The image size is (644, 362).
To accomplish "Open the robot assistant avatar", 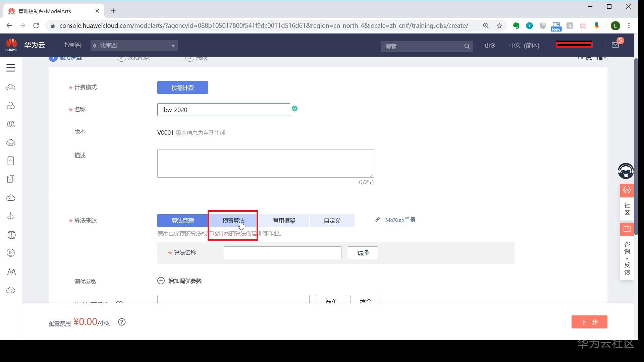I will point(626,171).
